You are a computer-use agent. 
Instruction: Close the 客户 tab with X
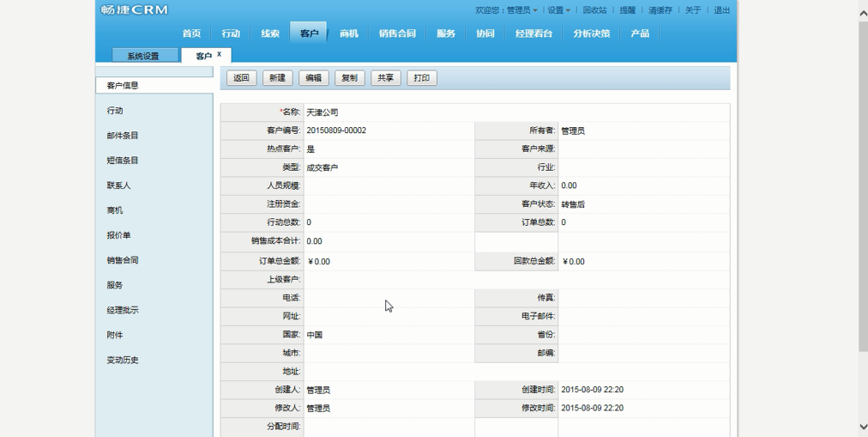[220, 54]
